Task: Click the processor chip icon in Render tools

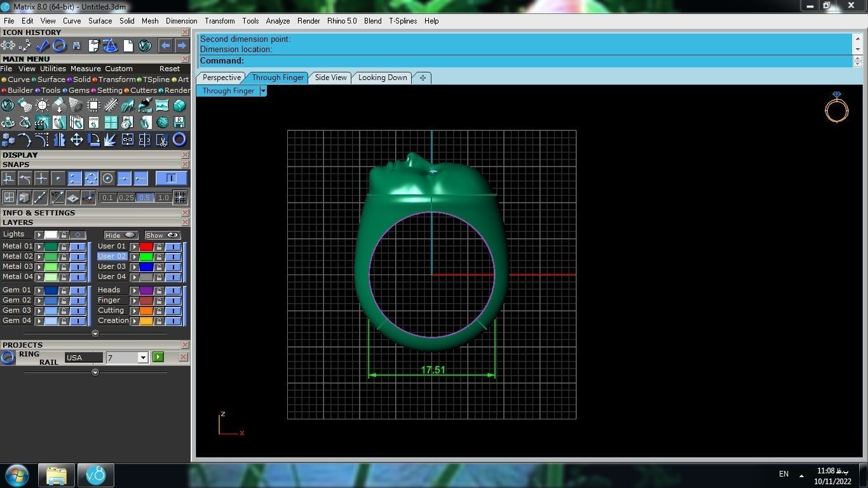Action: click(93, 105)
